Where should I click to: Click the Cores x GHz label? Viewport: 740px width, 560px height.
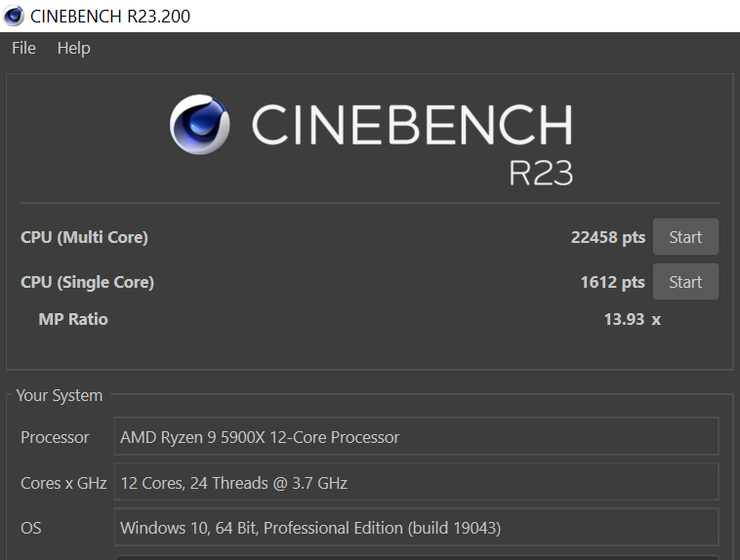coord(63,483)
